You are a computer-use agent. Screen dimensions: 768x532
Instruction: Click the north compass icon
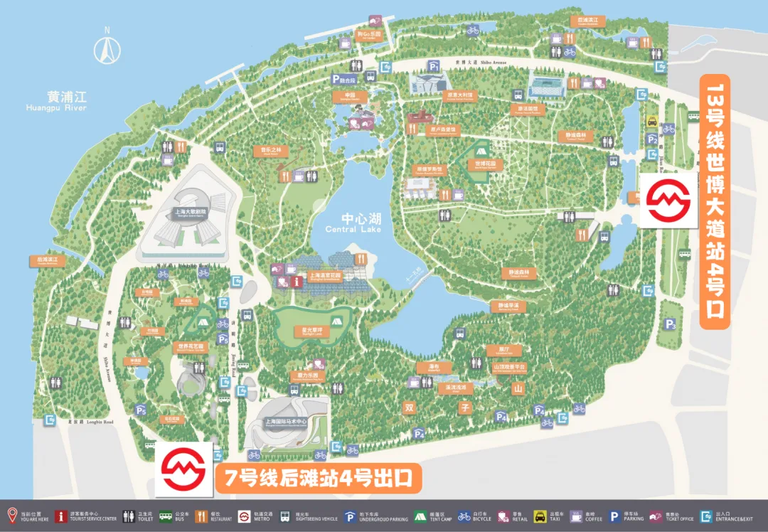click(108, 48)
